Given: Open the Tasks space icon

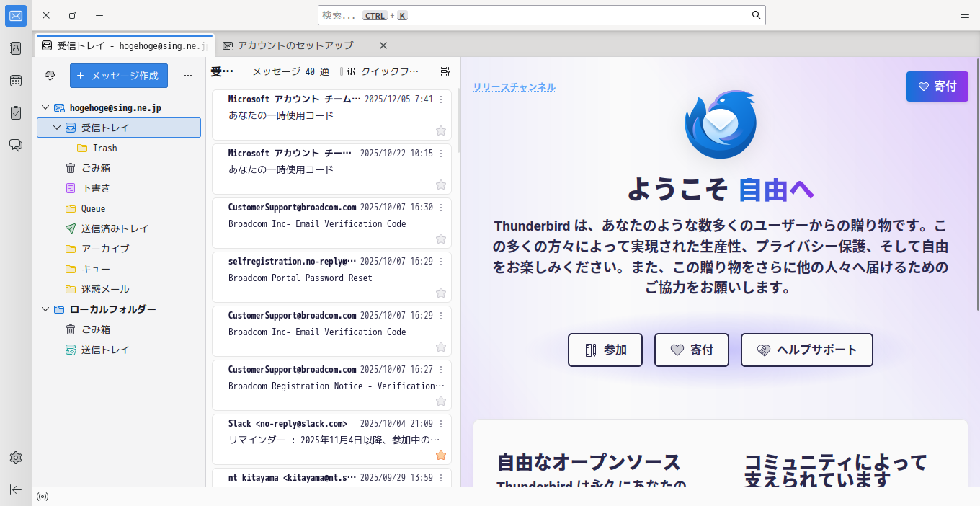Looking at the screenshot, I should point(16,113).
